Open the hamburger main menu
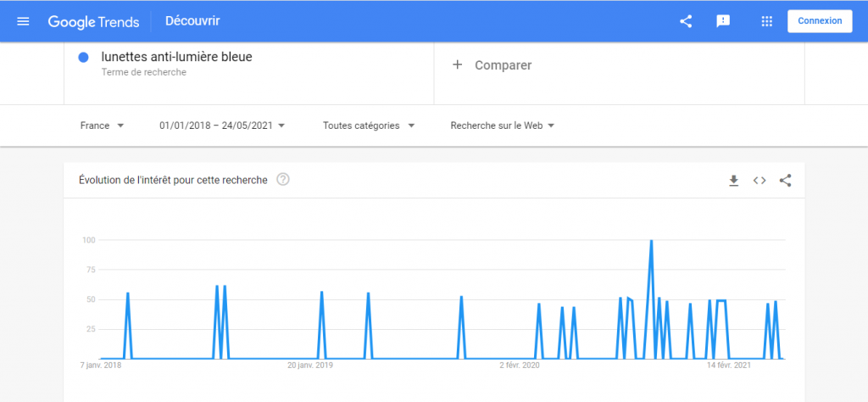Image resolution: width=868 pixels, height=402 pixels. click(23, 21)
